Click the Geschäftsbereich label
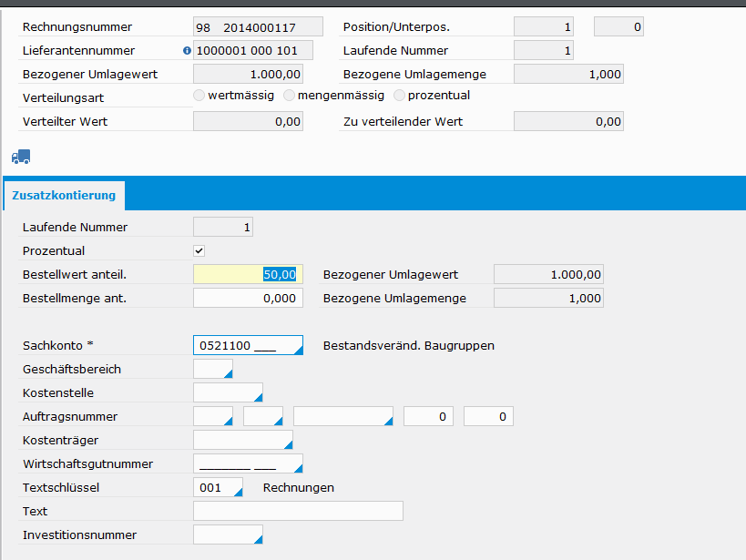 coord(72,369)
